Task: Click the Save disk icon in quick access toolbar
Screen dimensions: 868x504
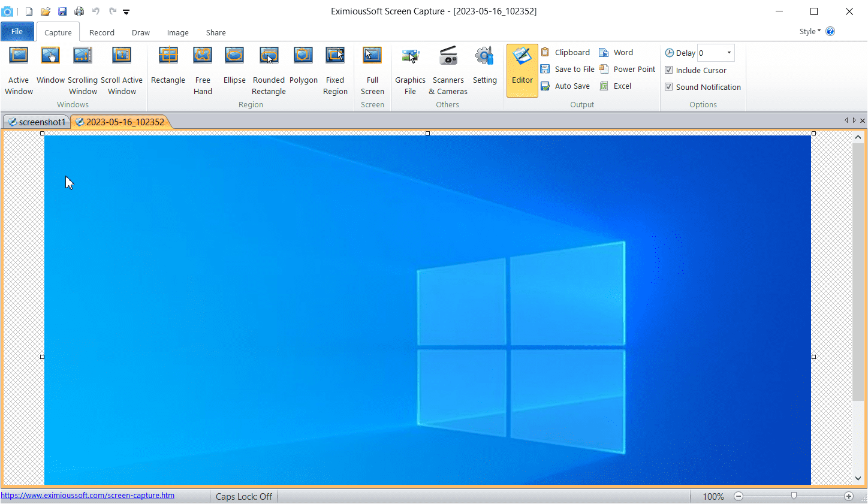Action: [x=62, y=11]
